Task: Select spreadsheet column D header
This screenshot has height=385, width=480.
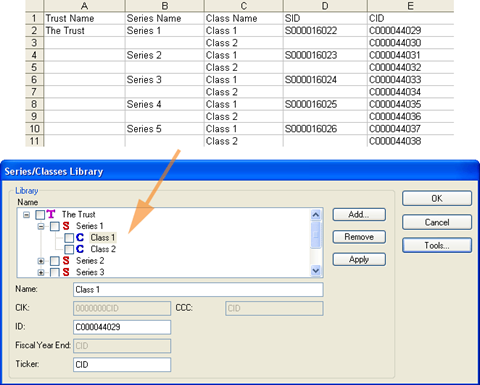Action: 325,6
